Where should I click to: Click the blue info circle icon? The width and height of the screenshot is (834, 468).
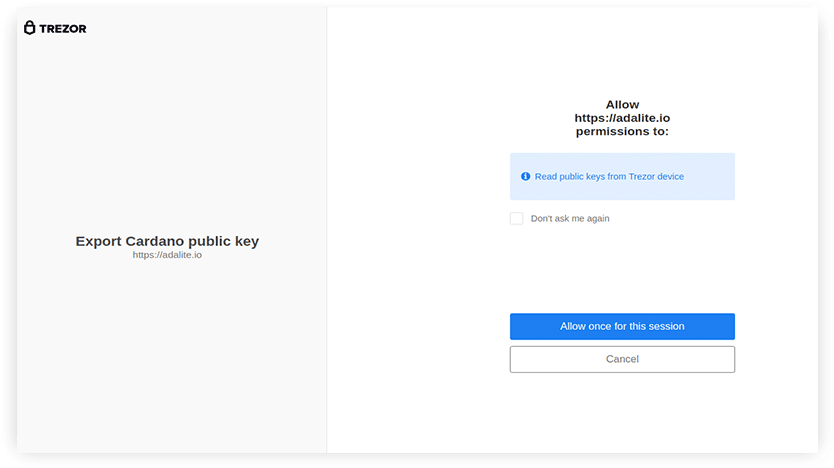click(x=526, y=177)
